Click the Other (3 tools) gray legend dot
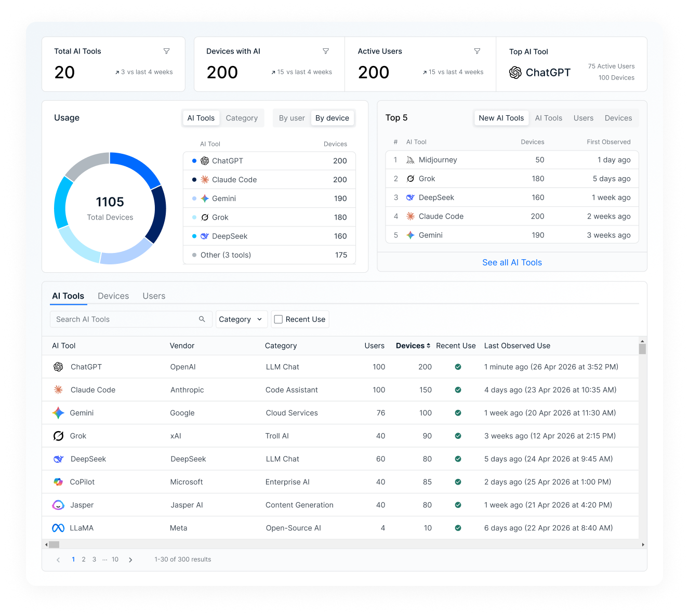Viewport: 689px width, 616px height. click(x=194, y=255)
